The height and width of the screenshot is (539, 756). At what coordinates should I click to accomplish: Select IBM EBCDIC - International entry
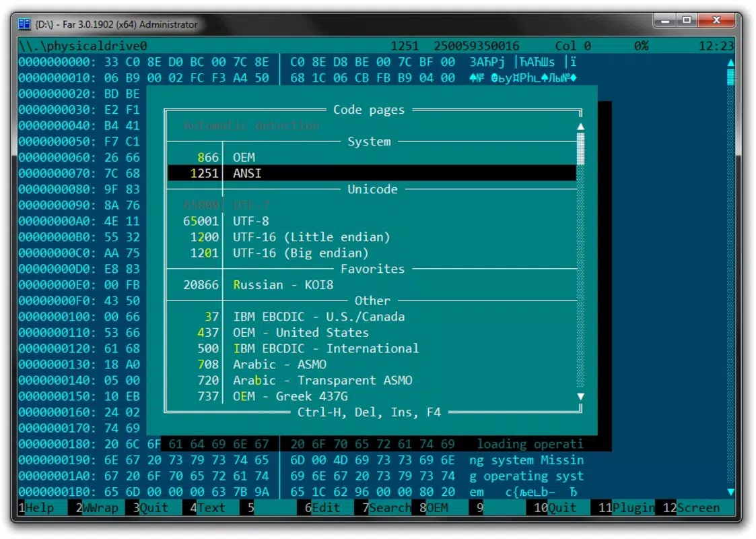tap(372, 348)
